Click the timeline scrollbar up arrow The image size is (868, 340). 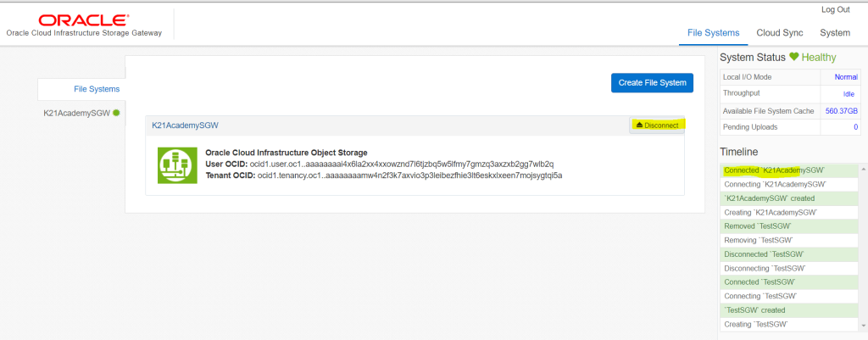863,169
